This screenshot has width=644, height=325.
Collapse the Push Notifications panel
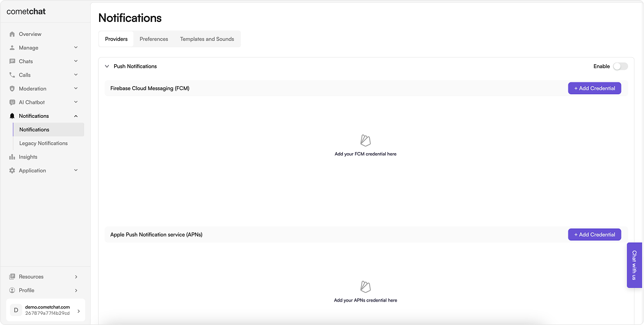pos(107,66)
